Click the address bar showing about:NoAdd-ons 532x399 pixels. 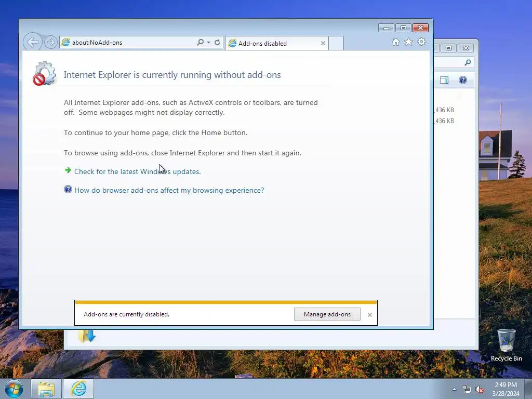point(129,43)
